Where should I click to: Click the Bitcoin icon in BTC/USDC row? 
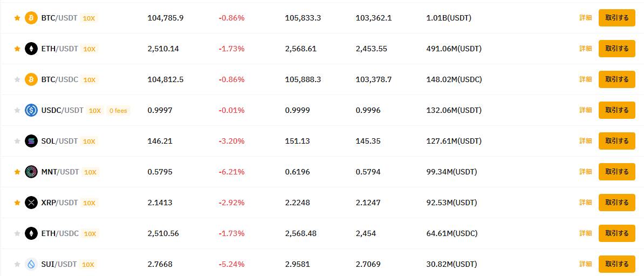(x=31, y=79)
